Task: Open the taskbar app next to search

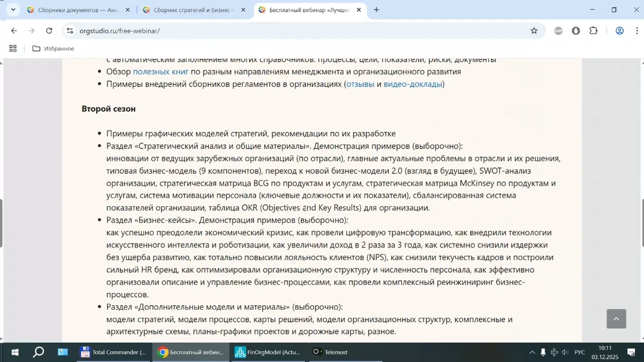Action: point(63,352)
